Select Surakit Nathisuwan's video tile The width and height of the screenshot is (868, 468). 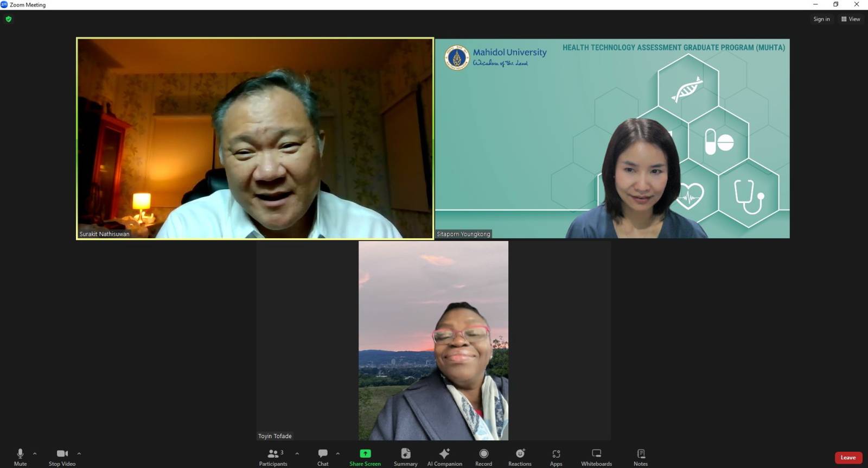pyautogui.click(x=255, y=138)
